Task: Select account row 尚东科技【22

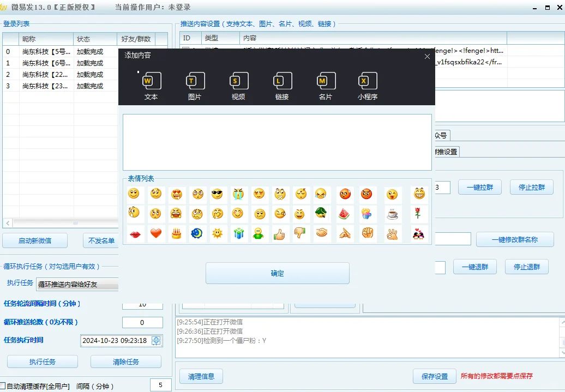Action: [61, 75]
